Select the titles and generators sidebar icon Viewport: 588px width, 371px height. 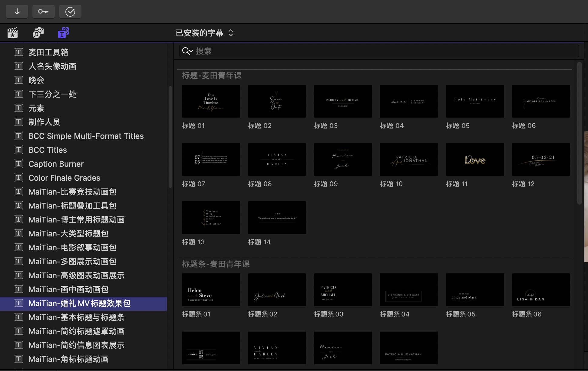[x=64, y=33]
